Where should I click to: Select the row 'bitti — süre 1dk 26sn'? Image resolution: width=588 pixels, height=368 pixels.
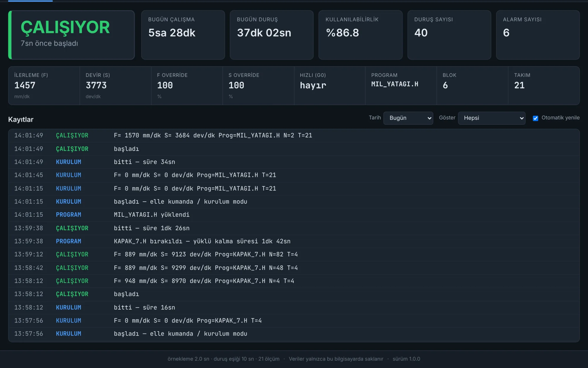[294, 228]
